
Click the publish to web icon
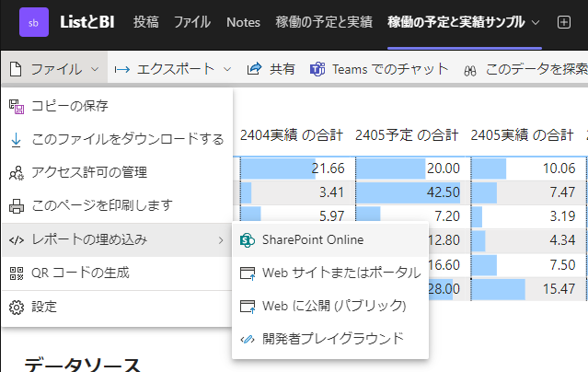click(x=248, y=307)
